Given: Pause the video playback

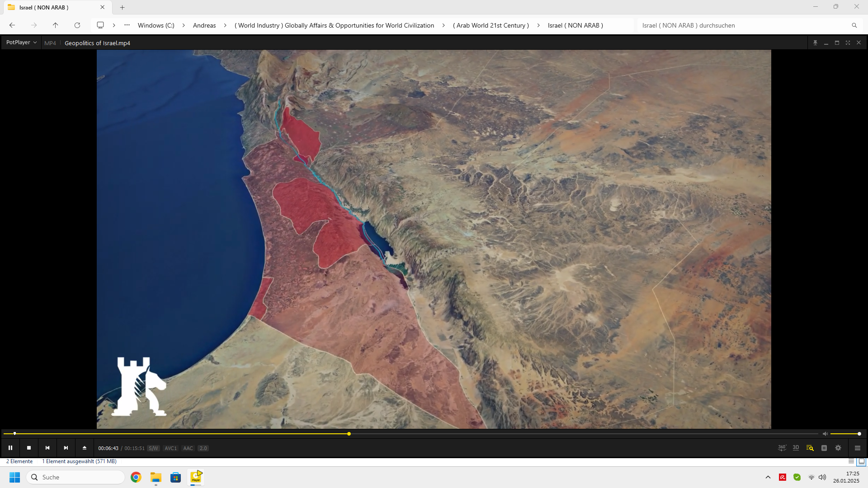Looking at the screenshot, I should point(10,448).
